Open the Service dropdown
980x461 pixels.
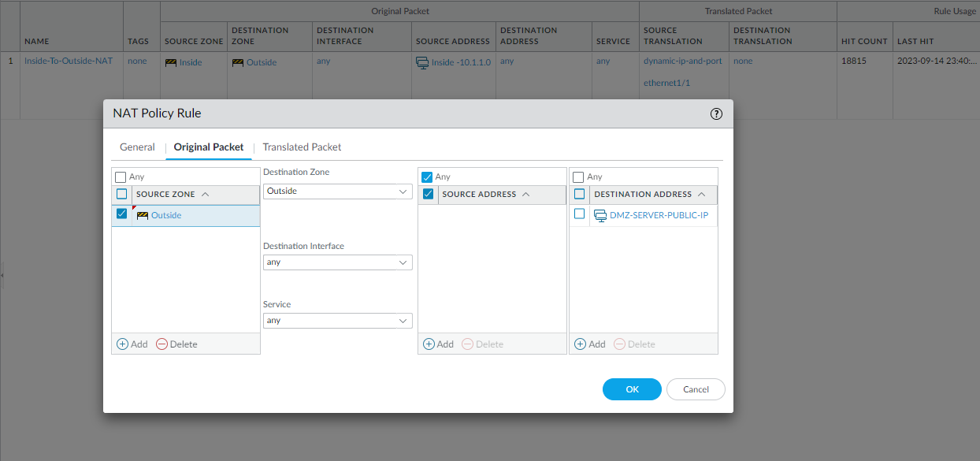pyautogui.click(x=337, y=321)
